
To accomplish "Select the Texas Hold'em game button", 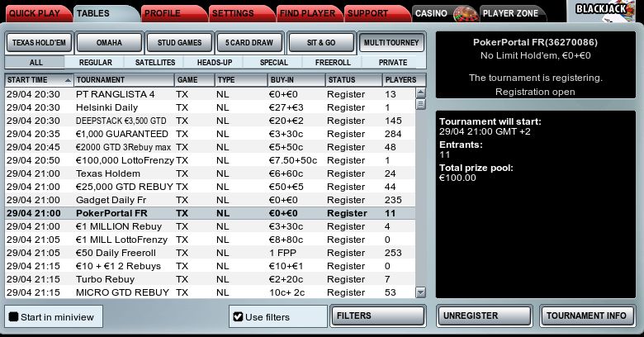I will pyautogui.click(x=39, y=43).
